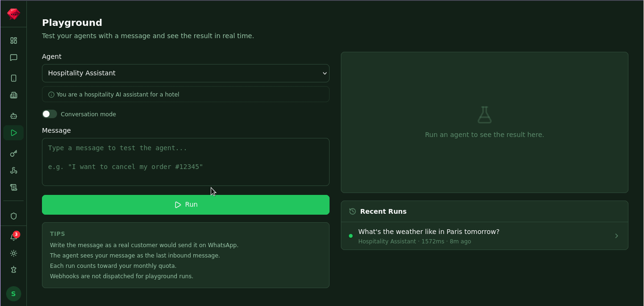Click the flask icon in the result panel

tap(485, 115)
